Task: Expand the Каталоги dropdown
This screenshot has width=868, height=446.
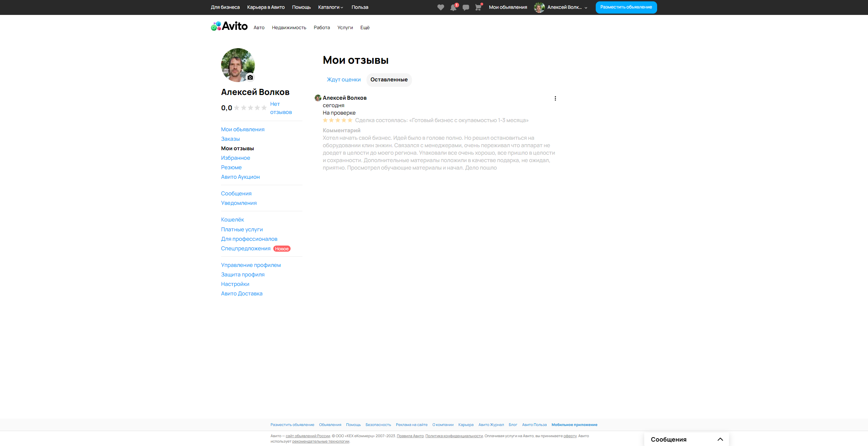Action: (x=331, y=7)
